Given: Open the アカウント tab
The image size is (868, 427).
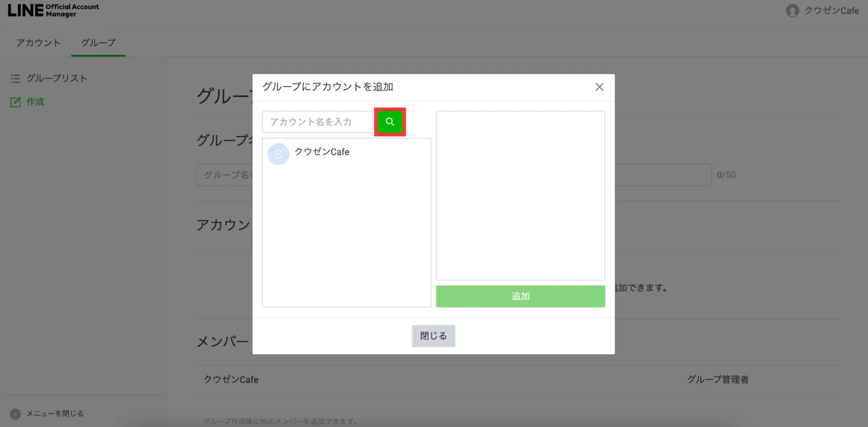Looking at the screenshot, I should point(39,43).
